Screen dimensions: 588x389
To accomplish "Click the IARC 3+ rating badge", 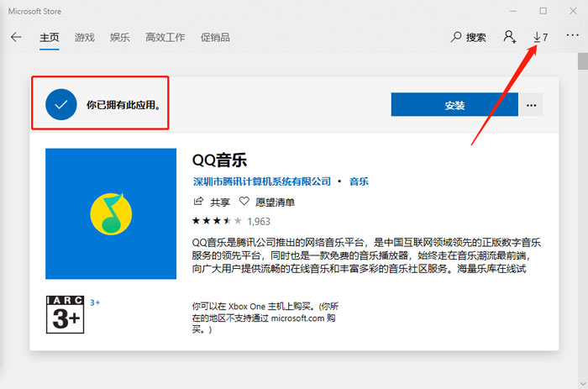I will tap(66, 314).
